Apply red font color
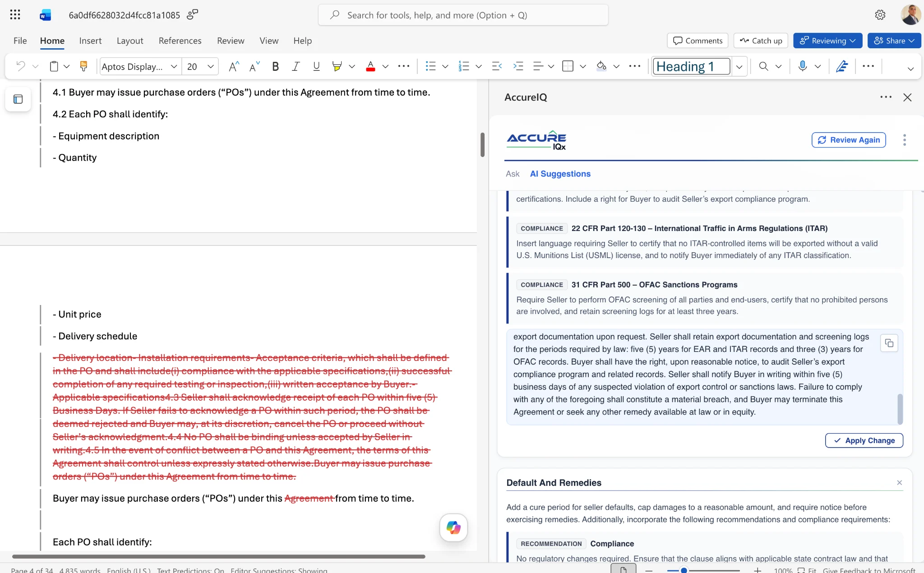This screenshot has width=924, height=573. coord(370,66)
